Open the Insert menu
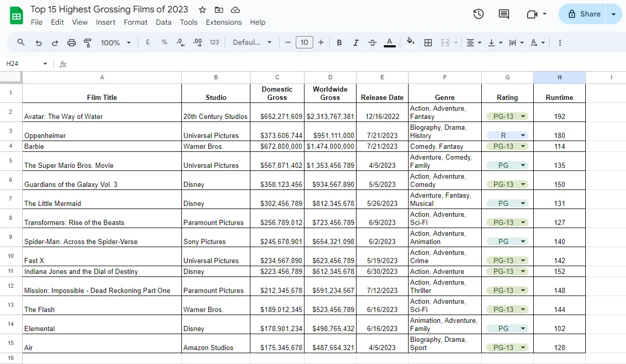 106,22
